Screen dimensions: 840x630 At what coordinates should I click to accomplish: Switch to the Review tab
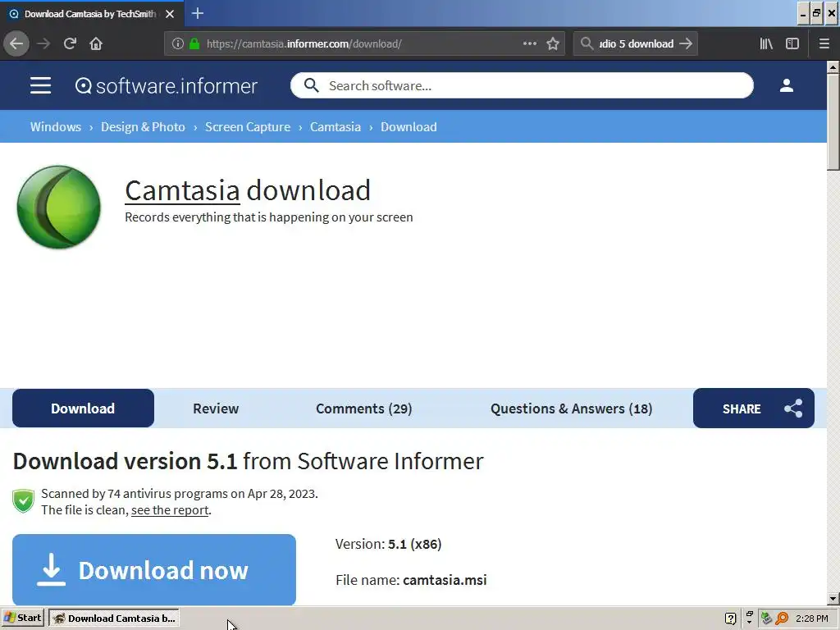[x=216, y=409]
